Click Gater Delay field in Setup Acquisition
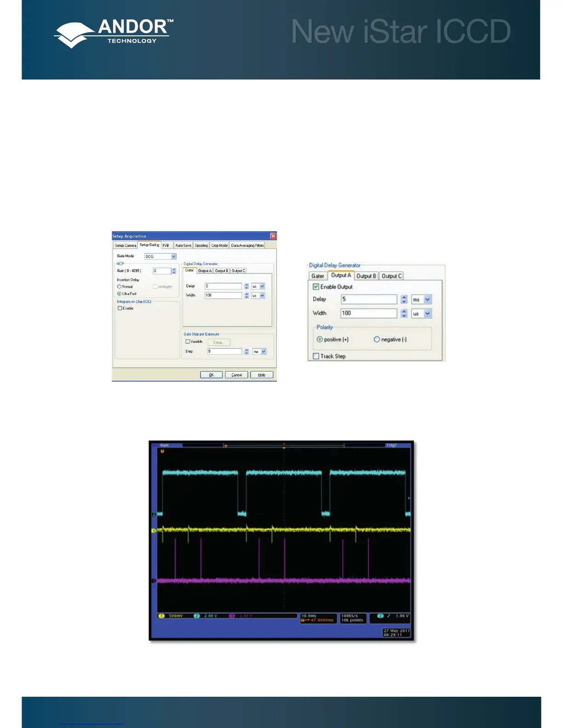The width and height of the screenshot is (563, 728). pos(223,286)
